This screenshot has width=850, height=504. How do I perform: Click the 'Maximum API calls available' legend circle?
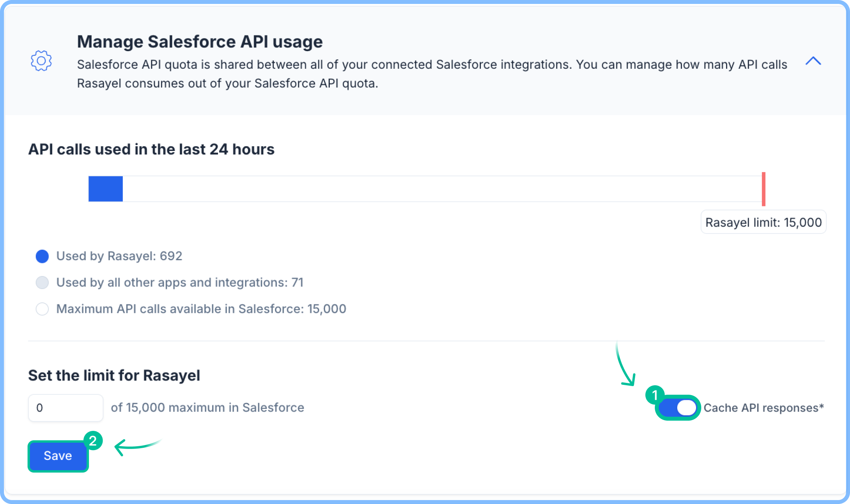[42, 309]
